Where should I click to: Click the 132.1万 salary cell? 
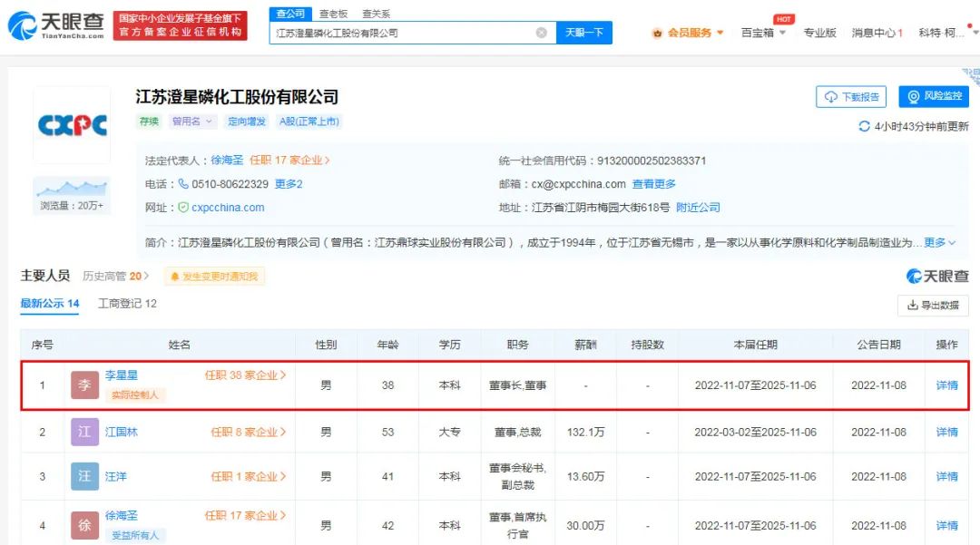click(585, 432)
